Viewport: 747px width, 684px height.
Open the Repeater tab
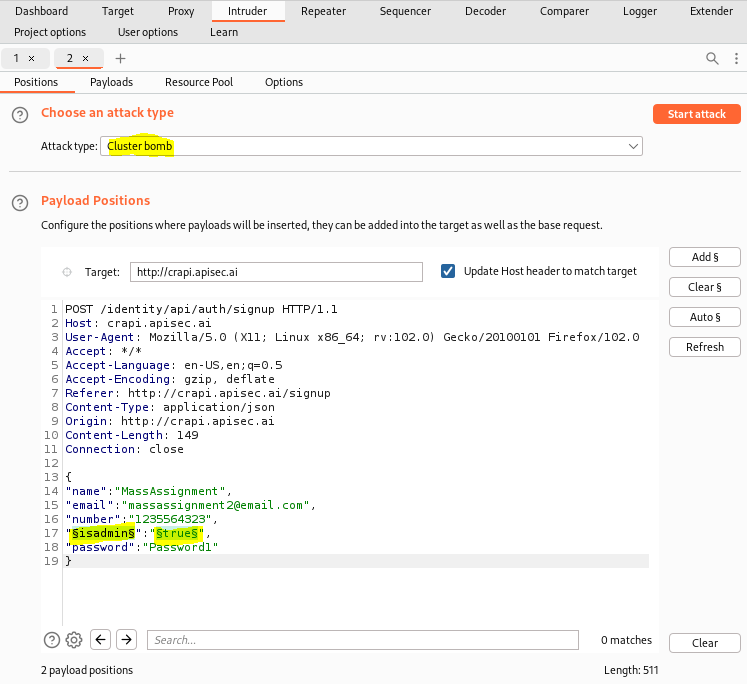pos(323,11)
